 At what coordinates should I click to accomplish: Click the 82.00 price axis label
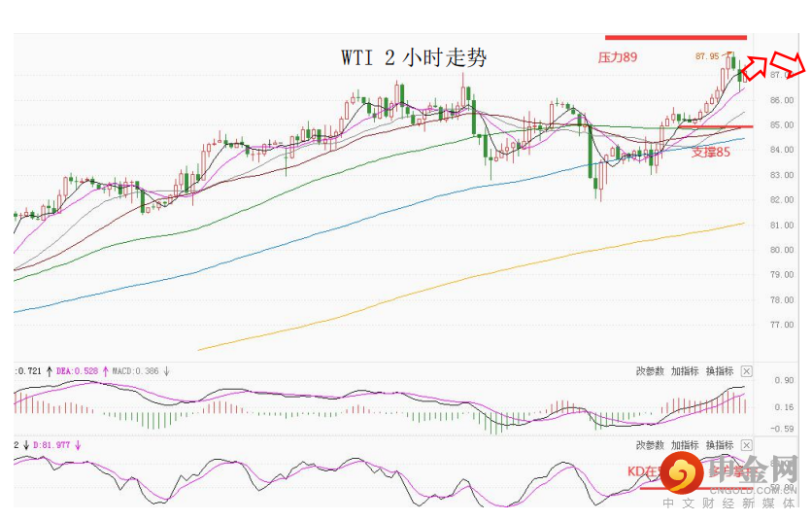pyautogui.click(x=782, y=200)
